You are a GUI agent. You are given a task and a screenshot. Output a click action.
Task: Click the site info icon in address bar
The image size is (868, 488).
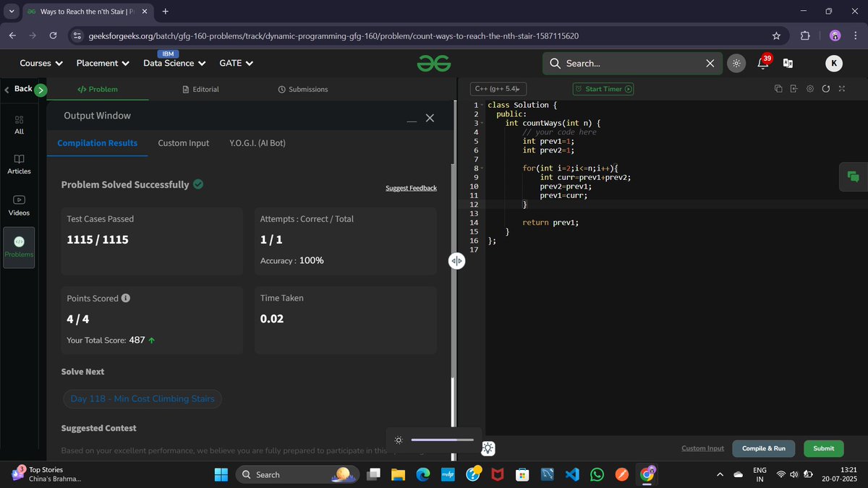click(78, 35)
